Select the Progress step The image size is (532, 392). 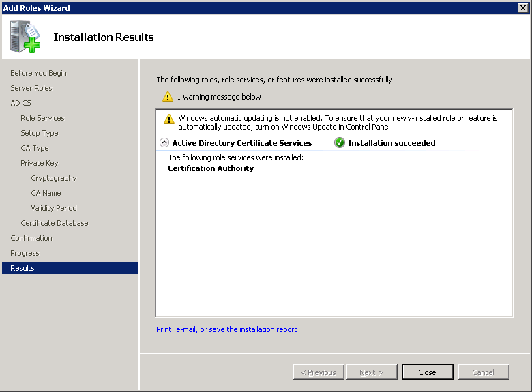pyautogui.click(x=25, y=253)
